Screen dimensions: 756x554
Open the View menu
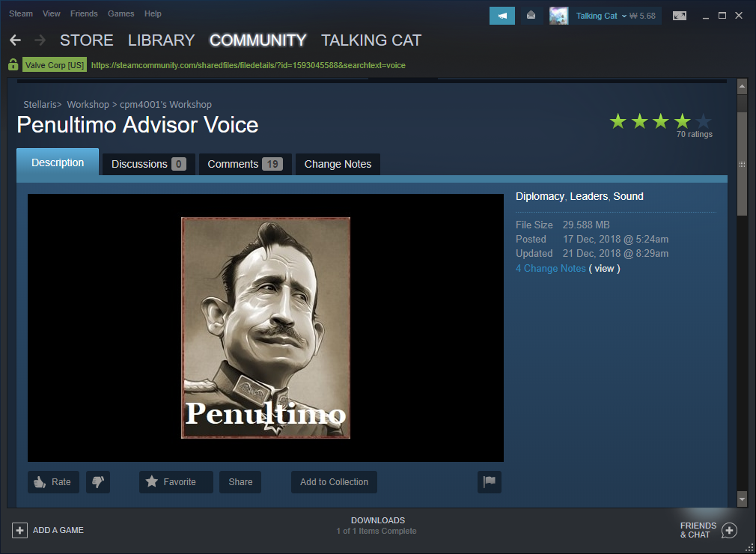tap(51, 13)
